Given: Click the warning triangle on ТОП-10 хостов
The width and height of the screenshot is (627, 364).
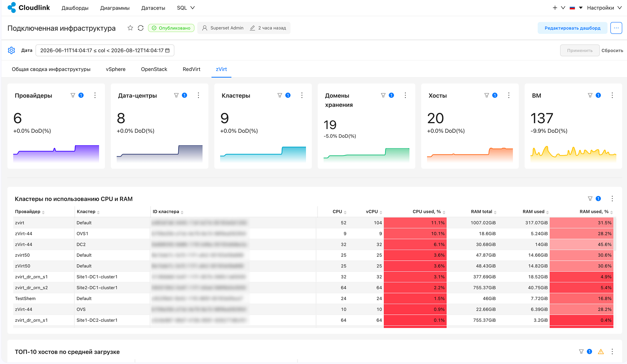Looking at the screenshot, I should (601, 352).
